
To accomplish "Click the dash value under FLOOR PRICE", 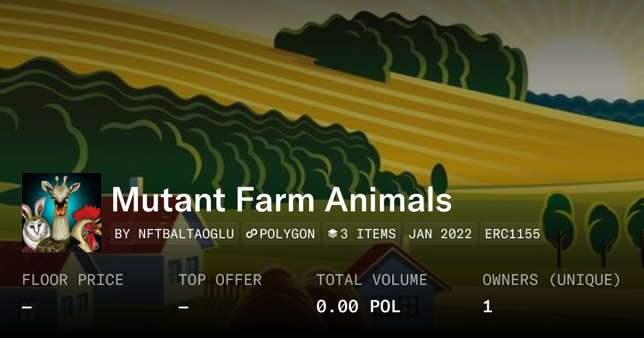I will (x=26, y=307).
